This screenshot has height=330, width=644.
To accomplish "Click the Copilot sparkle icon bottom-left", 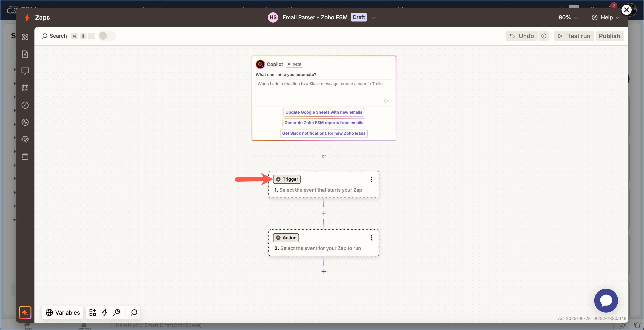I will coord(25,312).
